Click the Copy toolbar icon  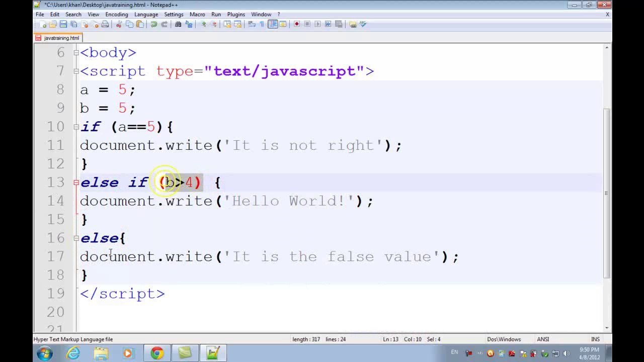(x=129, y=24)
